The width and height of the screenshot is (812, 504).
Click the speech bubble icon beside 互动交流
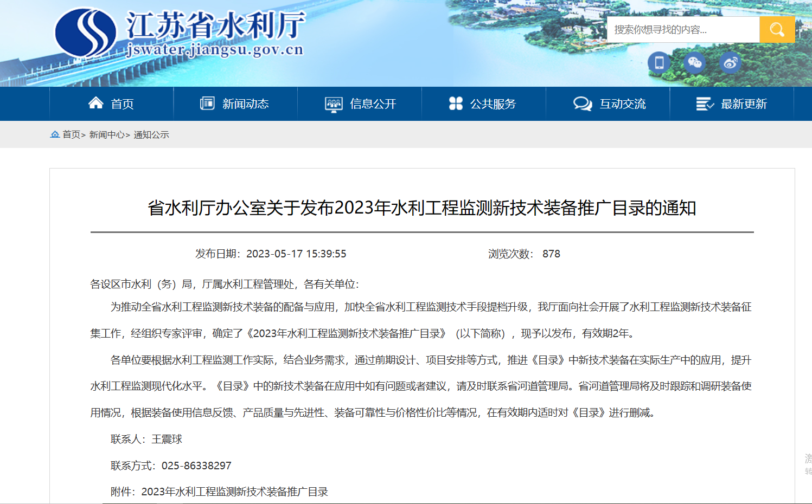(583, 104)
